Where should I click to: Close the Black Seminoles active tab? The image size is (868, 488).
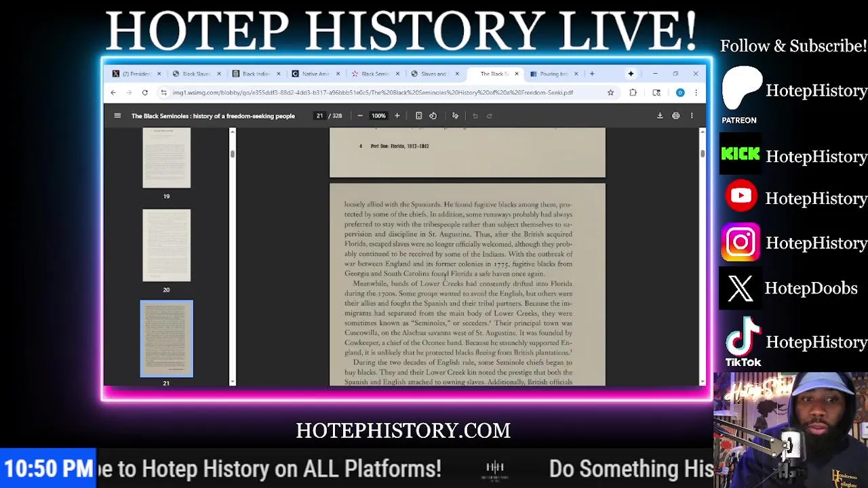point(517,74)
